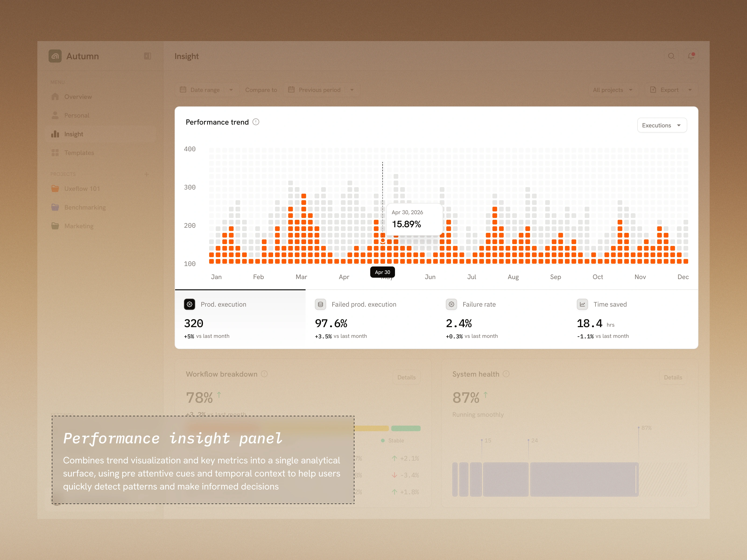Click the 320 executions value

click(194, 323)
